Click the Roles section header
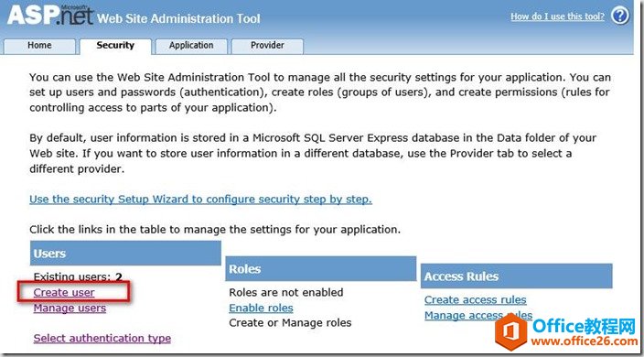The image size is (644, 357). [x=321, y=269]
